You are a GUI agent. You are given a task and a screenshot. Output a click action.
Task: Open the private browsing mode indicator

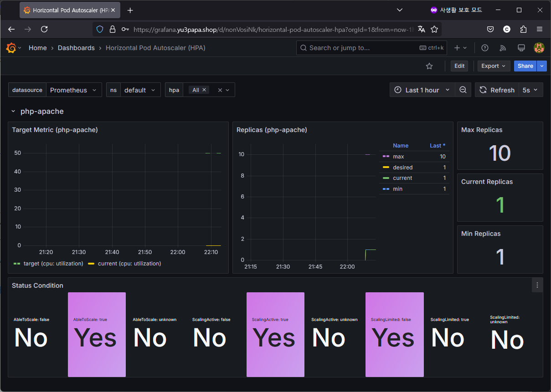point(456,10)
